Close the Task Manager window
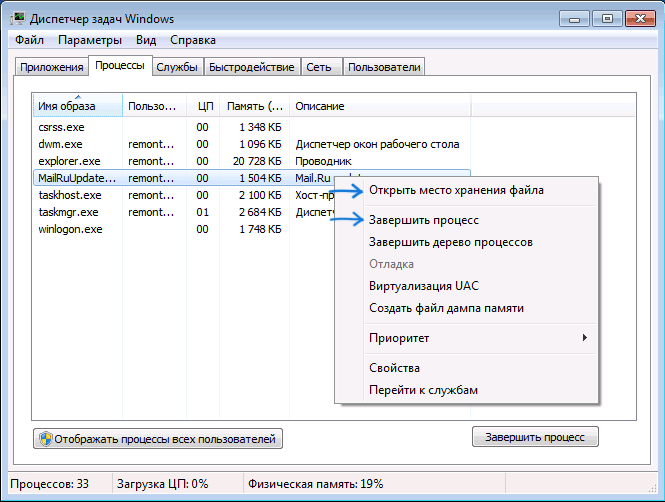665x502 pixels. pos(640,19)
